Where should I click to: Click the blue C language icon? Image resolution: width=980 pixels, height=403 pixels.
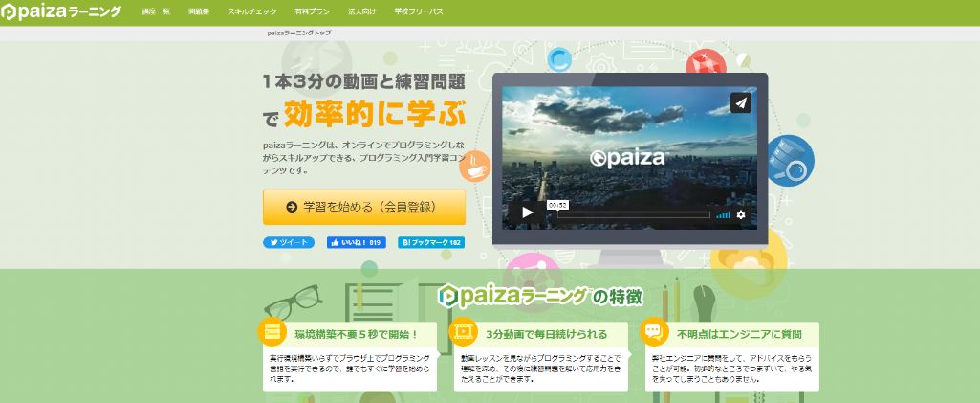[x=558, y=60]
